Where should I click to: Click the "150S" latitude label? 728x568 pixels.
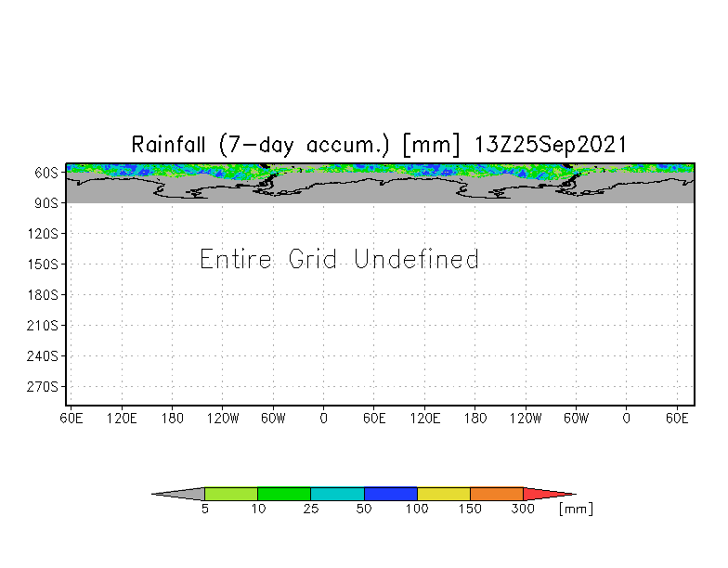tap(43, 264)
